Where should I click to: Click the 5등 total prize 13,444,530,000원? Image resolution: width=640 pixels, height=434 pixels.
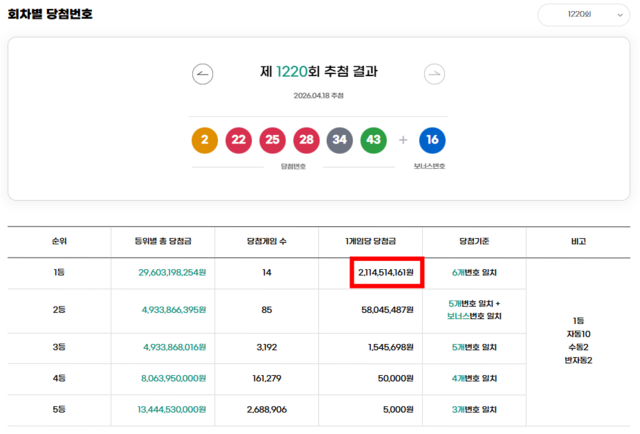pyautogui.click(x=172, y=410)
